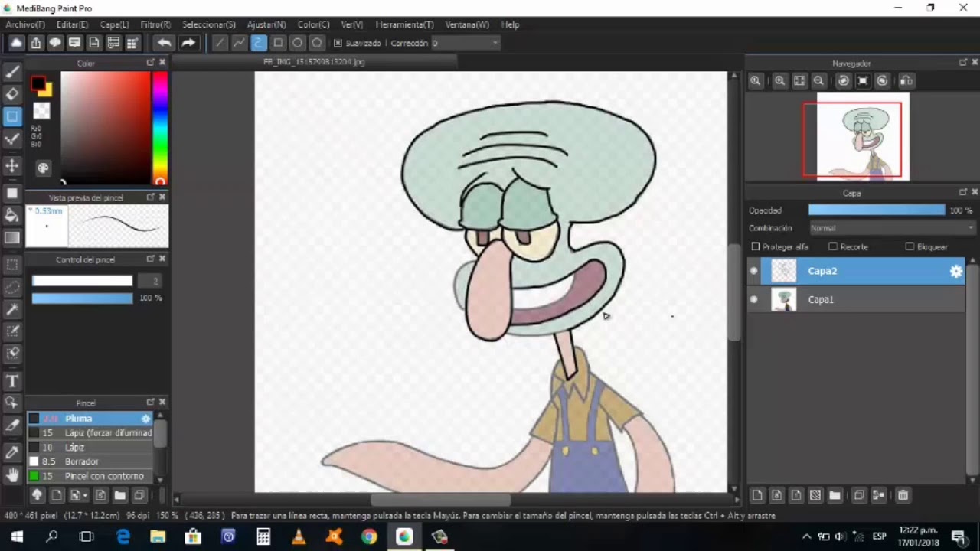Select the Gradient tool

point(12,238)
